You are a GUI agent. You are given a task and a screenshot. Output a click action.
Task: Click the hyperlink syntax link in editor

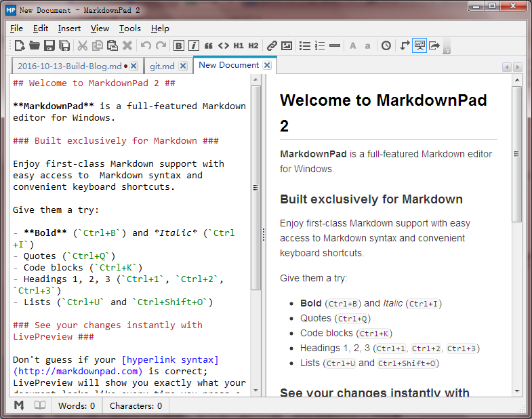(170, 359)
